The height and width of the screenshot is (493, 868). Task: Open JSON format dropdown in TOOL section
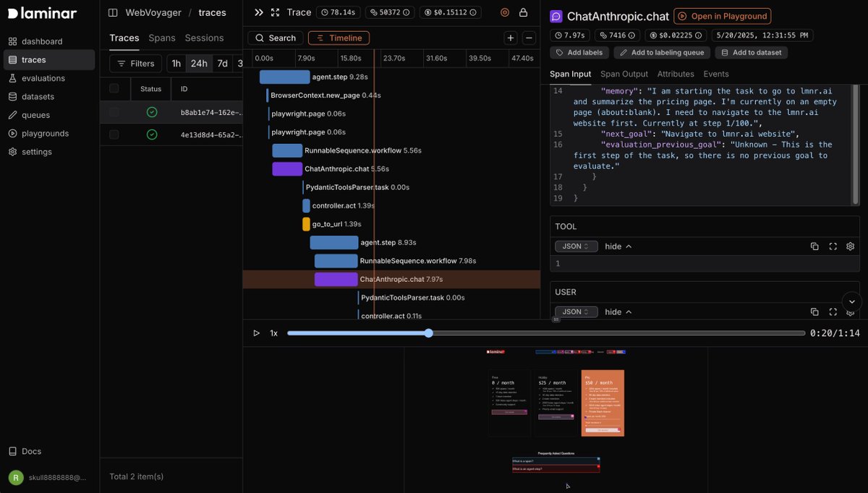pyautogui.click(x=576, y=246)
